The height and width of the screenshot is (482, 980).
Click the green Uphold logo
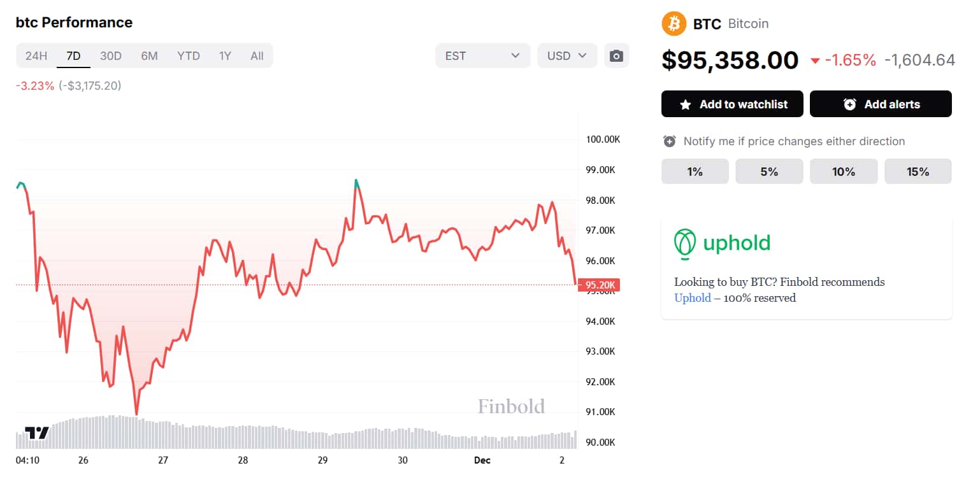coord(723,244)
